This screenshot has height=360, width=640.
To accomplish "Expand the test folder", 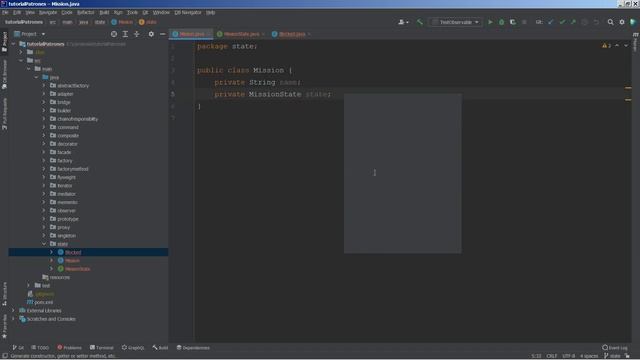I will (29, 286).
